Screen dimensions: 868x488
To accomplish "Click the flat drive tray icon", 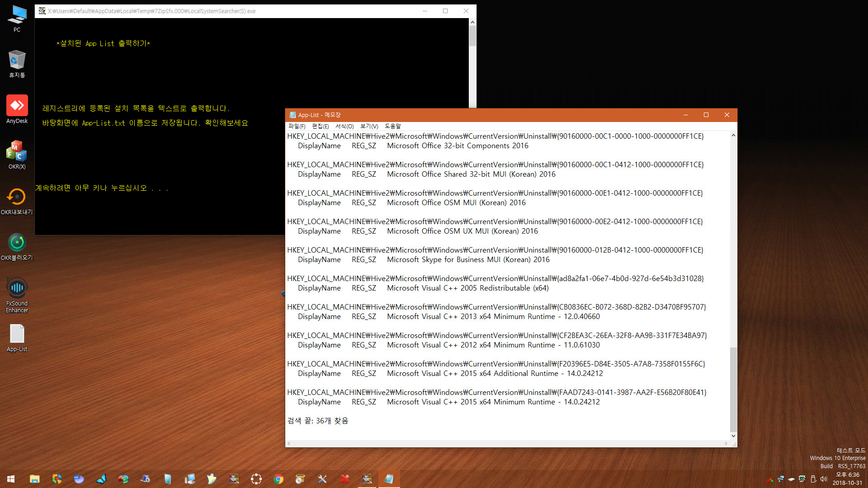I will (791, 479).
